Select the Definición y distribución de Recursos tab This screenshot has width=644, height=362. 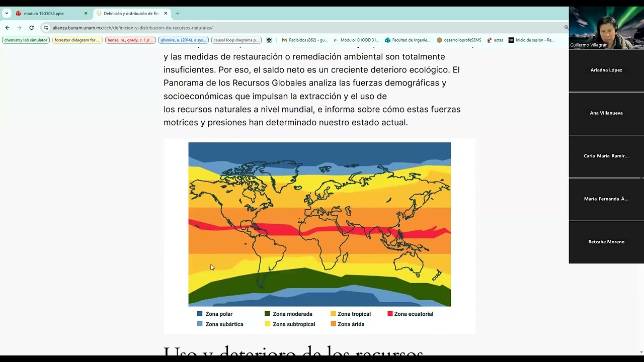pyautogui.click(x=132, y=14)
